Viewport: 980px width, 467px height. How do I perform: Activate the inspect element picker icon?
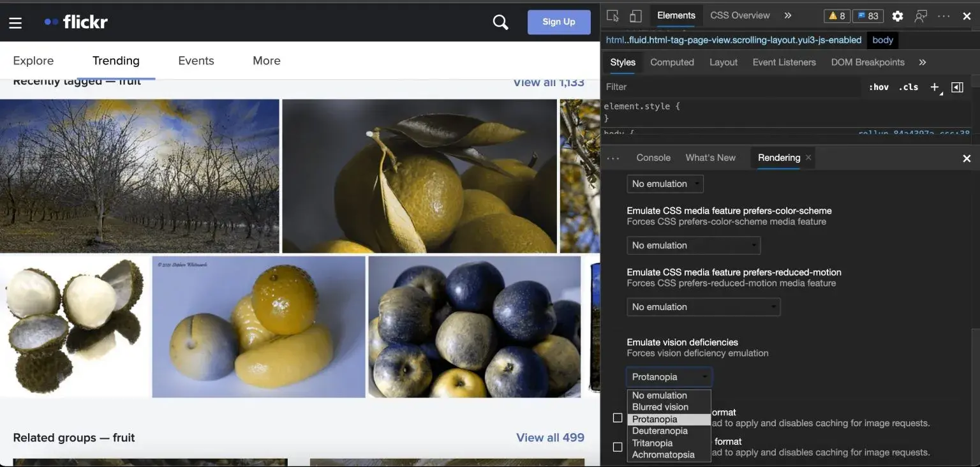click(612, 16)
